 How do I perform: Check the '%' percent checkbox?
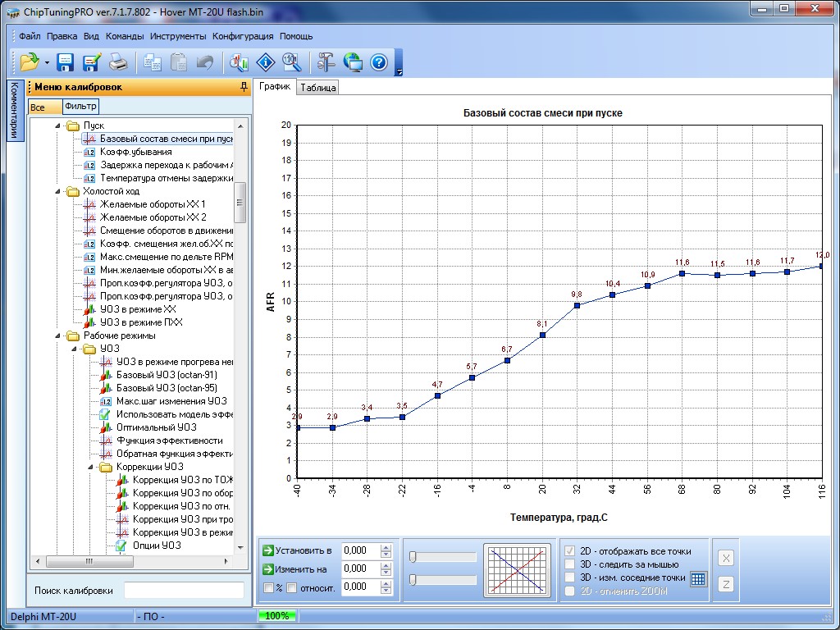pos(268,587)
